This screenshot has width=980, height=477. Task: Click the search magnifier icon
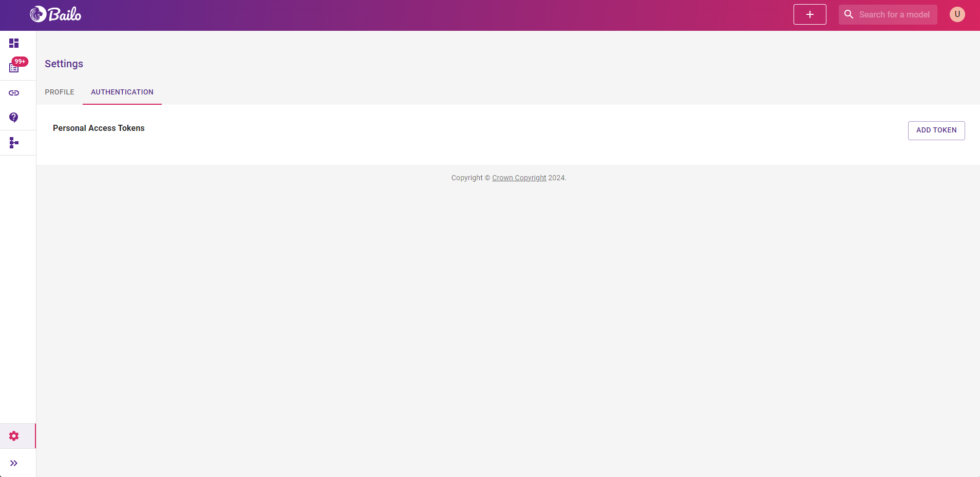pyautogui.click(x=849, y=14)
